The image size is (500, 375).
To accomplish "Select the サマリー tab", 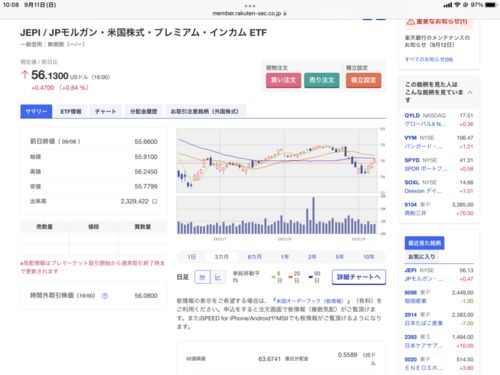I will point(36,111).
